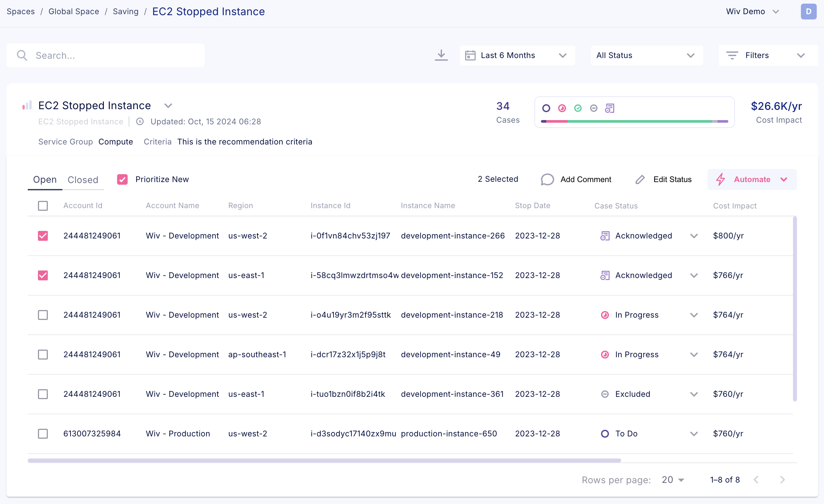The height and width of the screenshot is (504, 824).
Task: Click the green Done status icon in summary
Action: 578,108
